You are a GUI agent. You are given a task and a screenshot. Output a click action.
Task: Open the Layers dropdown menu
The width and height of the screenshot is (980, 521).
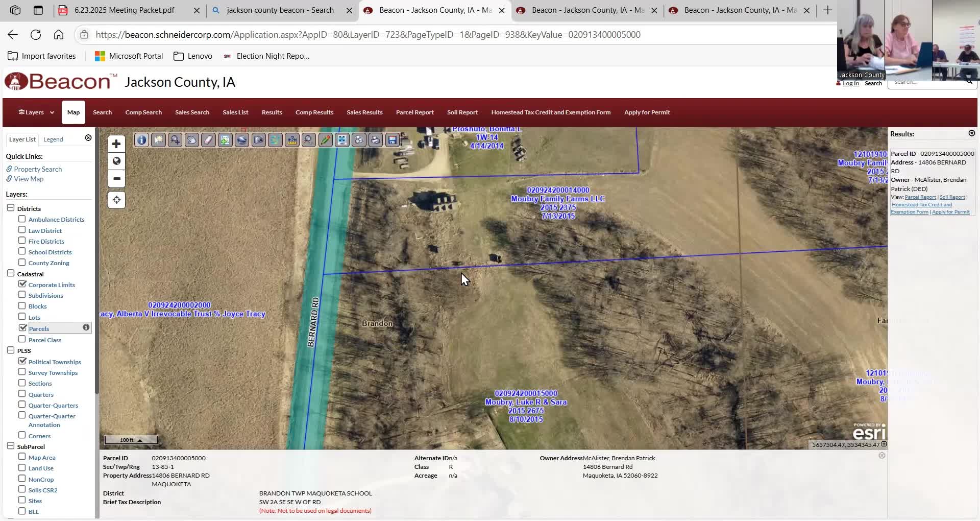[x=36, y=112]
